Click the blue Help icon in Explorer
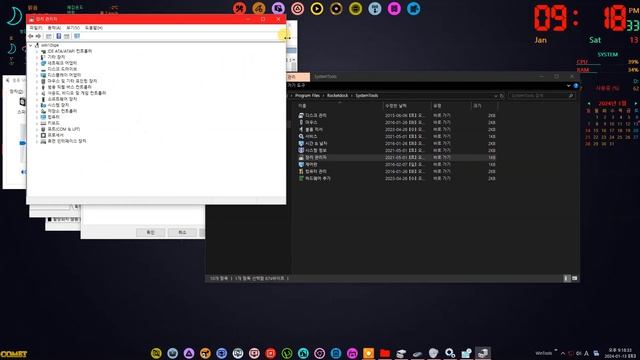This screenshot has height=360, width=640. tap(576, 86)
